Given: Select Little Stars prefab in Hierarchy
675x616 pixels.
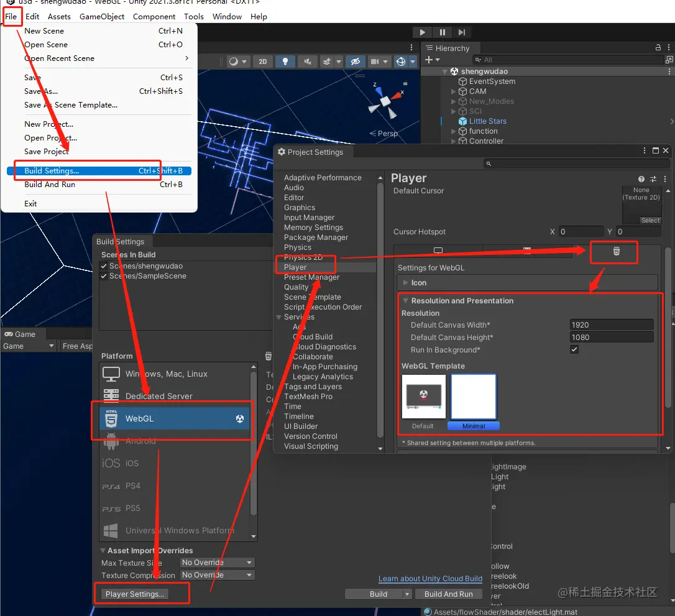Looking at the screenshot, I should pyautogui.click(x=487, y=121).
